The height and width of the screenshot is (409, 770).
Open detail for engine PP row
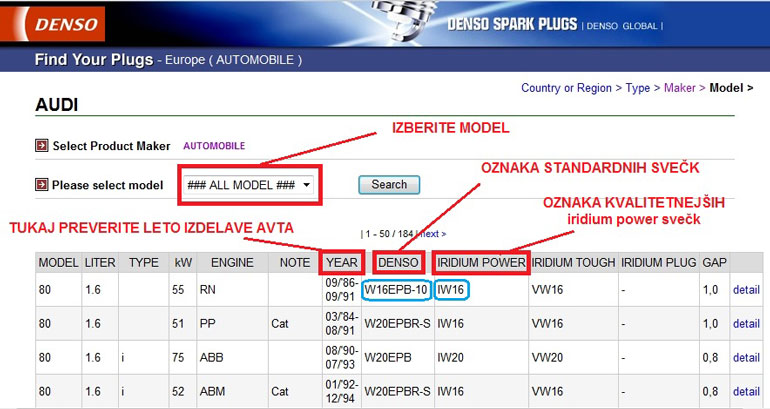(x=746, y=324)
